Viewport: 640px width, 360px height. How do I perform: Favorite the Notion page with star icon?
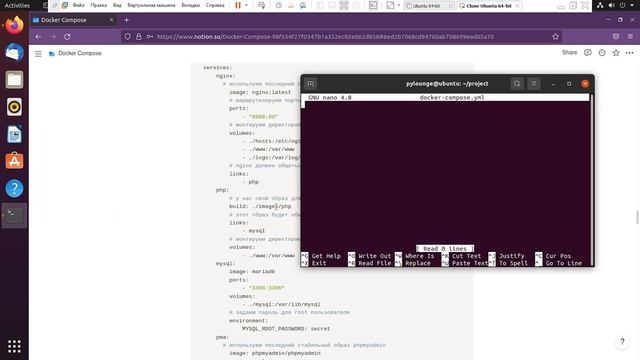pos(616,53)
